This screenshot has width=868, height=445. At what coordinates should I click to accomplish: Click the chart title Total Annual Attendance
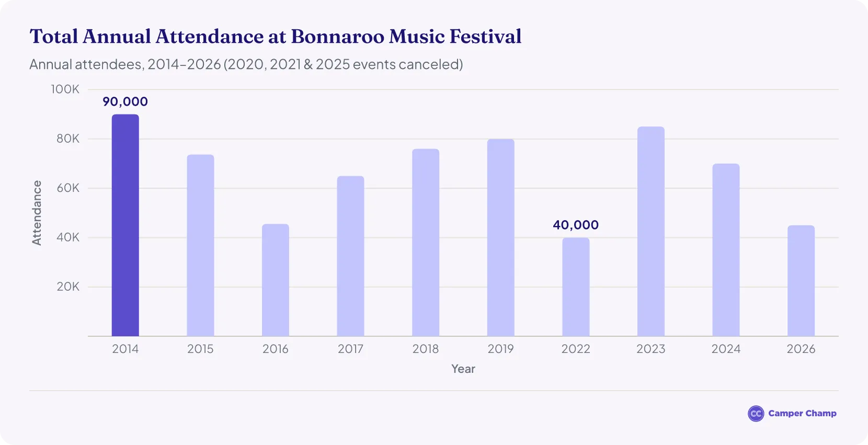[276, 36]
